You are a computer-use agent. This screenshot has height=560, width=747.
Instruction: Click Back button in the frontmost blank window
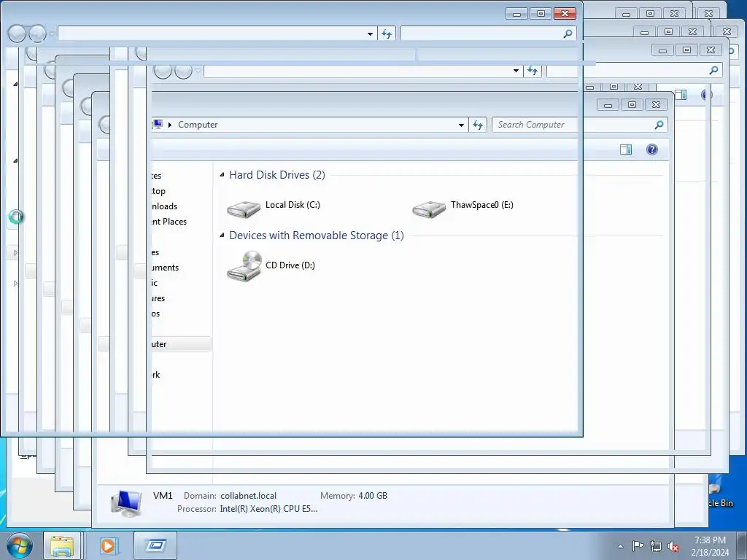pos(18,34)
